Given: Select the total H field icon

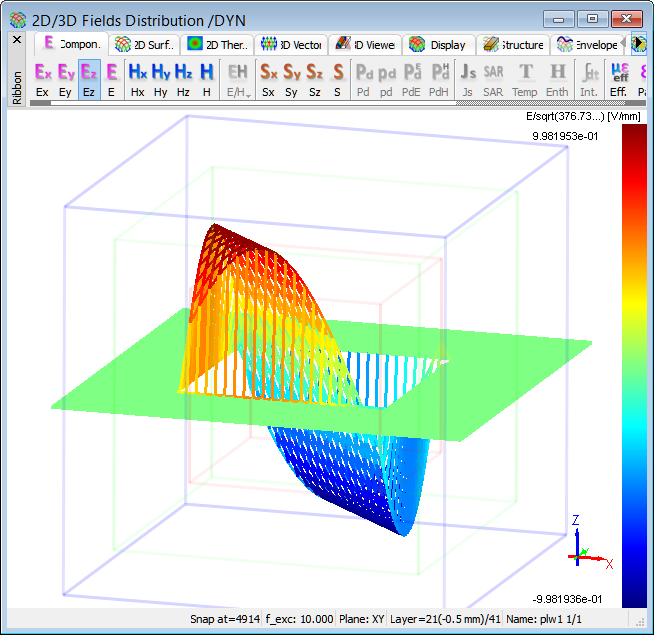Looking at the screenshot, I should tap(206, 78).
